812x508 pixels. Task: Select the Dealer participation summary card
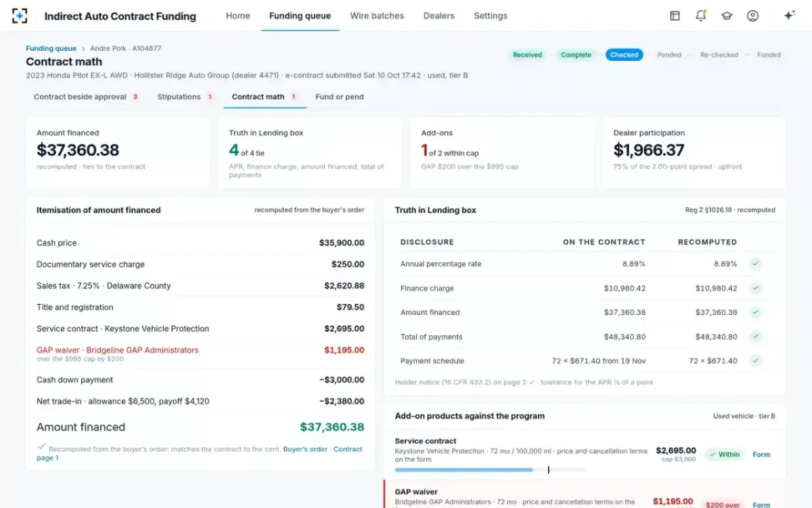pos(694,152)
